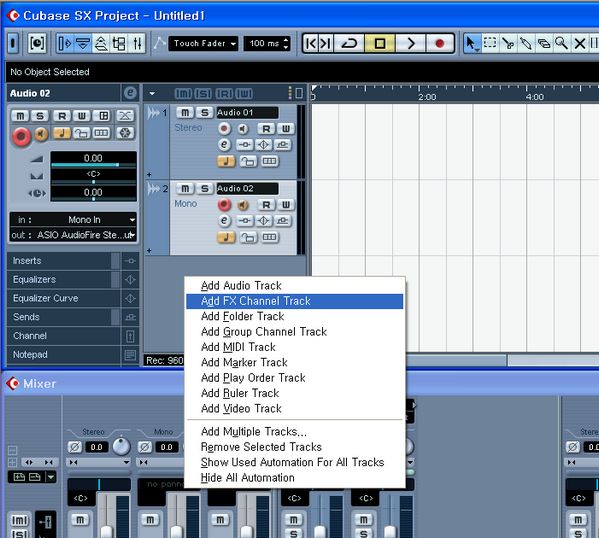599x538 pixels.
Task: Choose Hide All Automation
Action: pos(295,478)
